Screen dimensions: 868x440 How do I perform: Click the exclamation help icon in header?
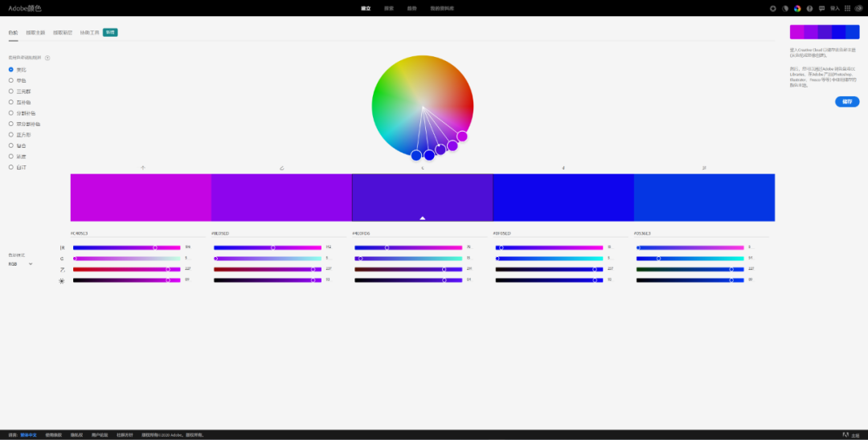pyautogui.click(x=809, y=8)
